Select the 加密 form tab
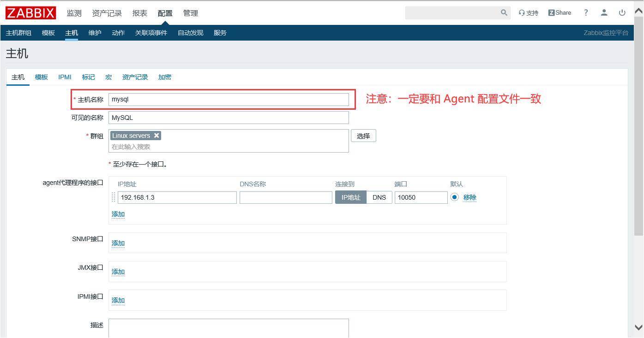The image size is (644, 338). (165, 77)
